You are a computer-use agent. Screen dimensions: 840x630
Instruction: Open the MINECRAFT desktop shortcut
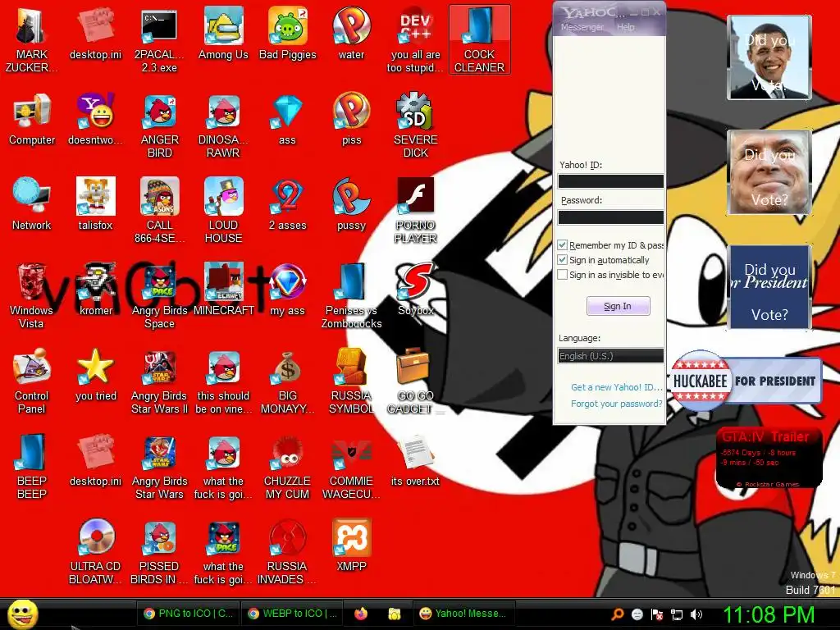point(223,290)
